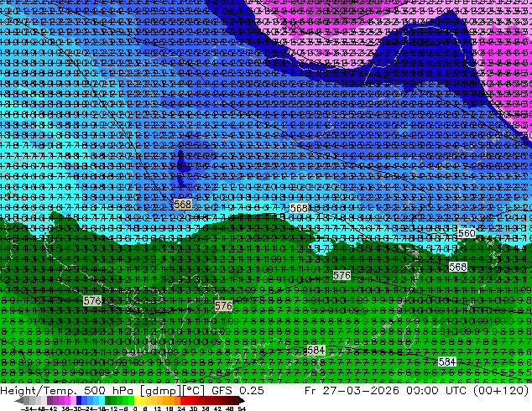Click the tan-background '576' contour label
The width and height of the screenshot is (532, 411).
[x=223, y=306]
